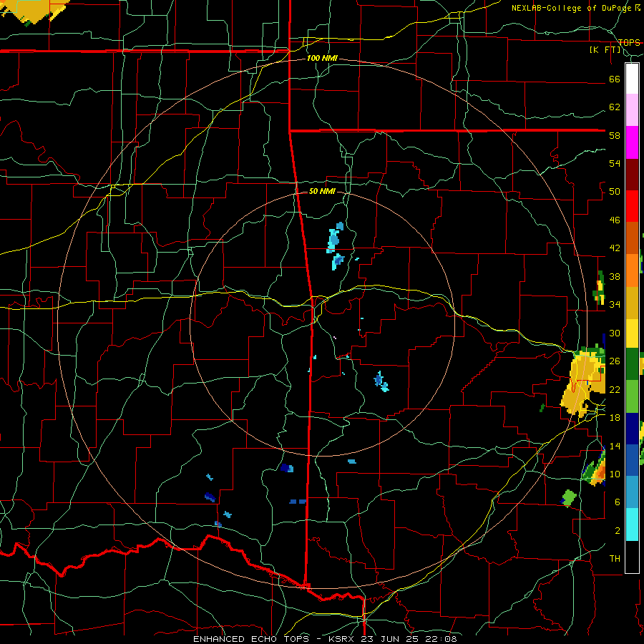Screen dimensions: 644x644
Task: Select the "50" legend value
Action: [615, 192]
